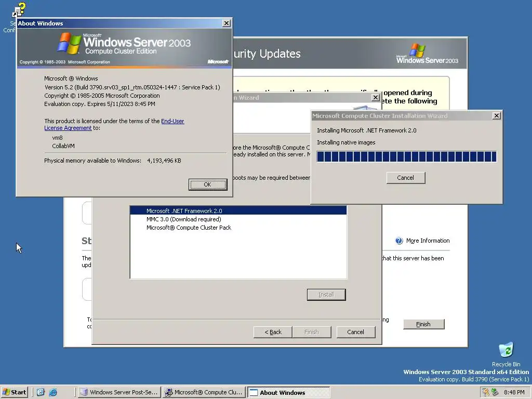This screenshot has height=399, width=532.
Task: Click the installation progress bar
Action: [406, 156]
